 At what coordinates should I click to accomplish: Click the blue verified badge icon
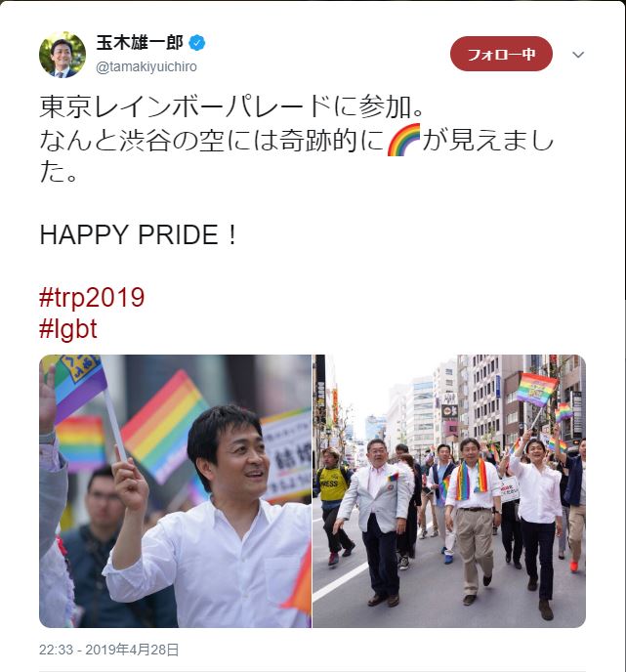click(196, 43)
